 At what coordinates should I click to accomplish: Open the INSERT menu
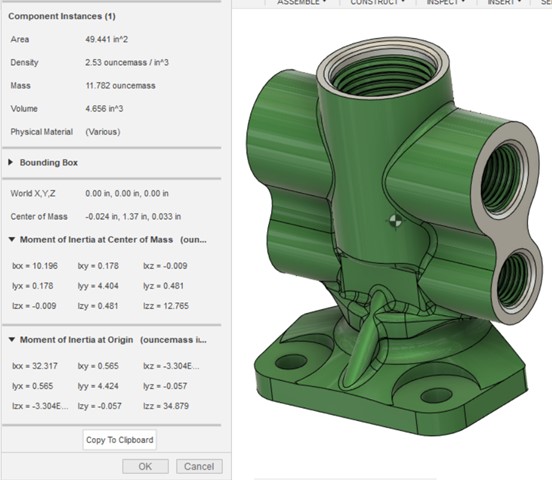pyautogui.click(x=504, y=2)
